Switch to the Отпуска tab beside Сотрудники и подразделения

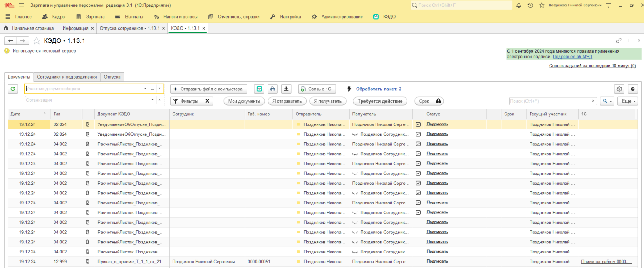112,77
